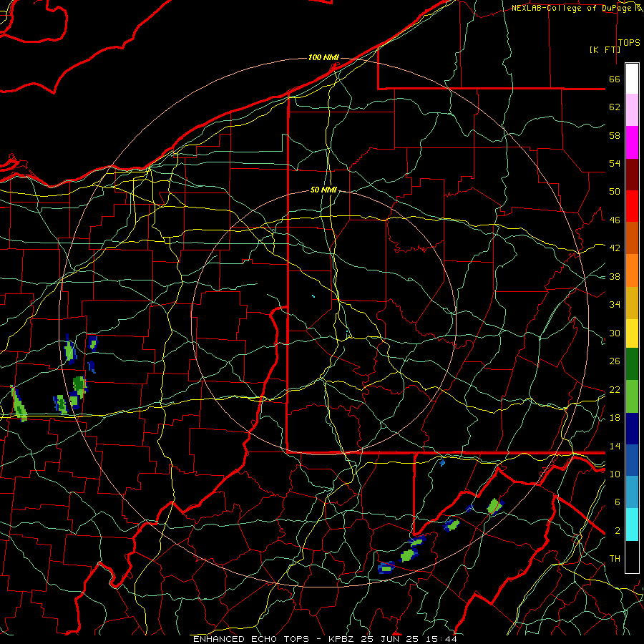Click the "38" legend value

point(615,276)
